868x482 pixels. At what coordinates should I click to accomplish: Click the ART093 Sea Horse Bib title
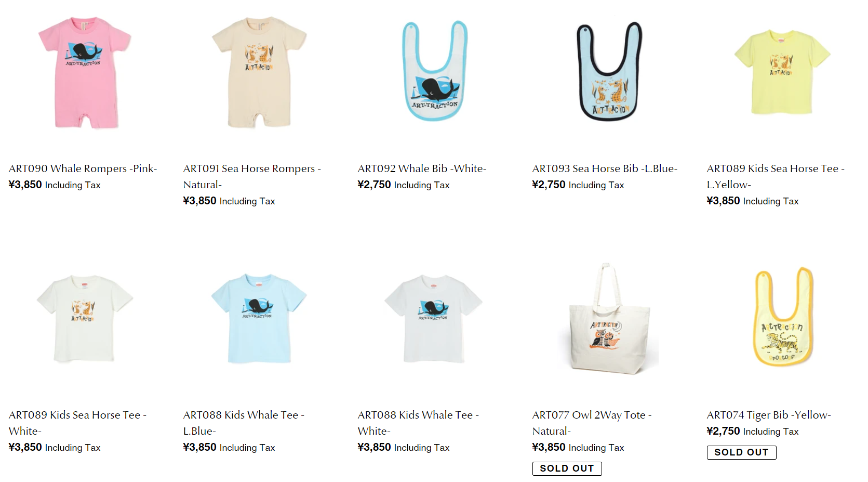605,168
